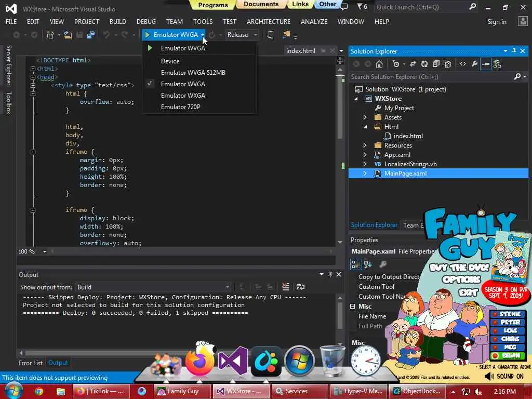Click the Save All toolbar icon
532x399 pixels.
(x=91, y=35)
